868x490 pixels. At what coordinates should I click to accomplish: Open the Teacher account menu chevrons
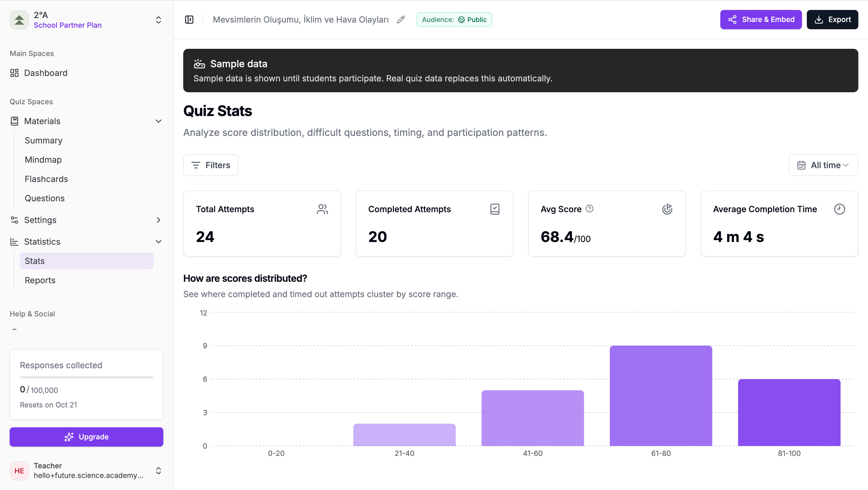[158, 470]
